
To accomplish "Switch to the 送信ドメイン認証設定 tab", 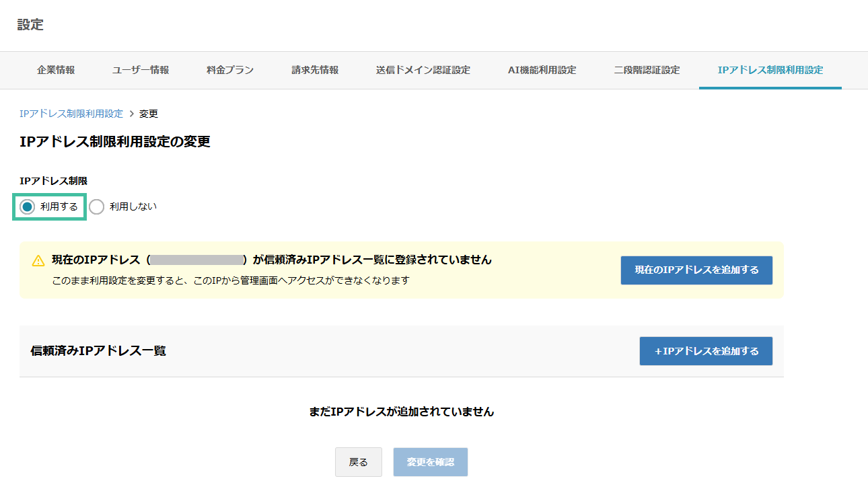I will pos(423,69).
